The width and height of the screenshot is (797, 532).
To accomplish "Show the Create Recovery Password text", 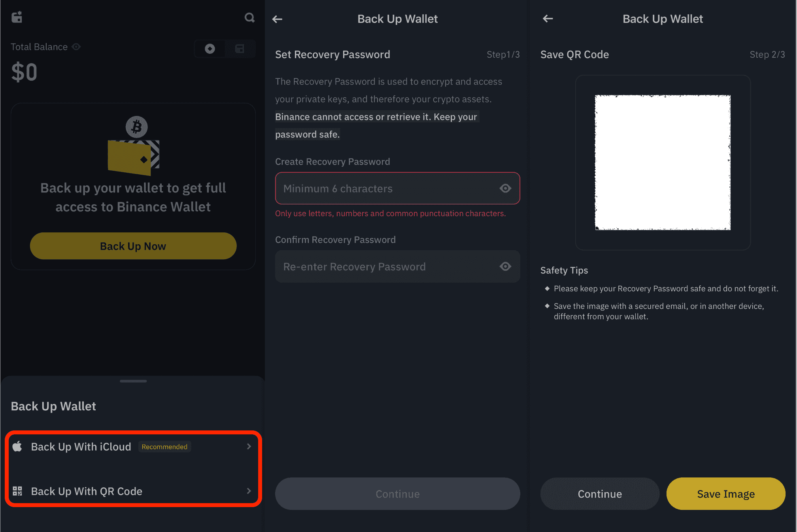I will pos(332,162).
